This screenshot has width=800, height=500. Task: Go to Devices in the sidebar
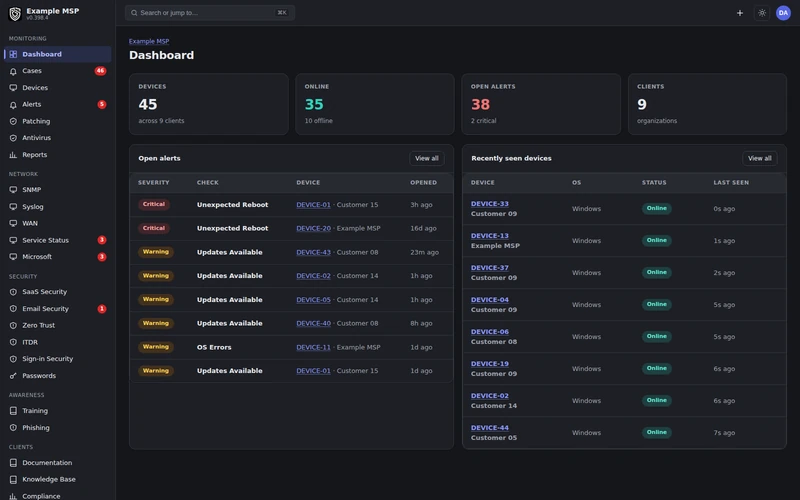58,88
